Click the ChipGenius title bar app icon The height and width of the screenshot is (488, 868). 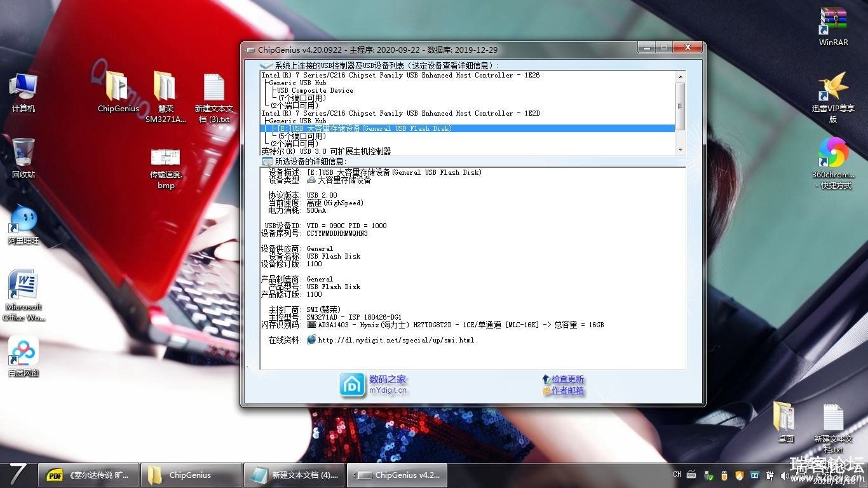pyautogui.click(x=250, y=50)
